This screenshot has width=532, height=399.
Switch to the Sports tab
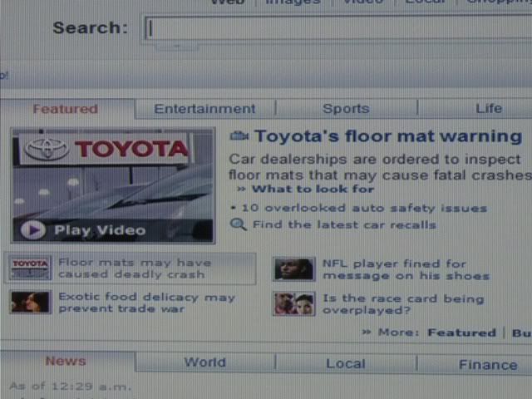pos(346,109)
